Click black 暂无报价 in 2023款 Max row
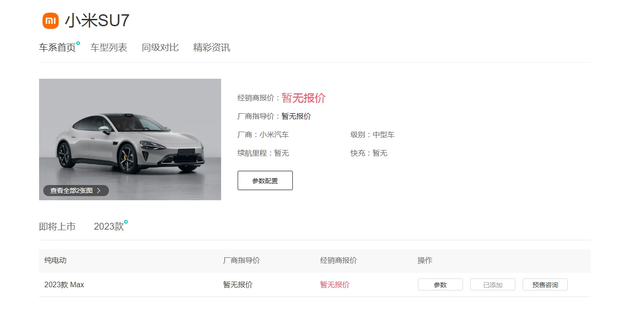Screen dimensions: 644x313 [238, 285]
